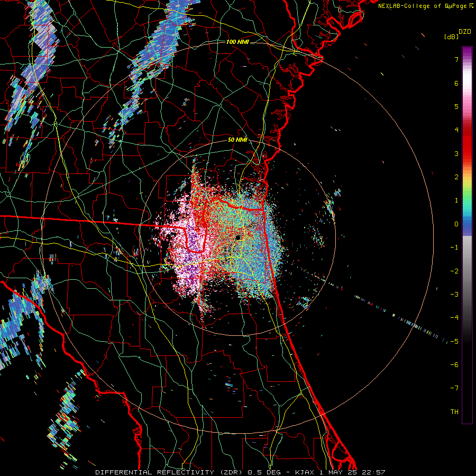Click the purple top of the color scale
Viewport: 476px width, 476px height.
coord(467,52)
